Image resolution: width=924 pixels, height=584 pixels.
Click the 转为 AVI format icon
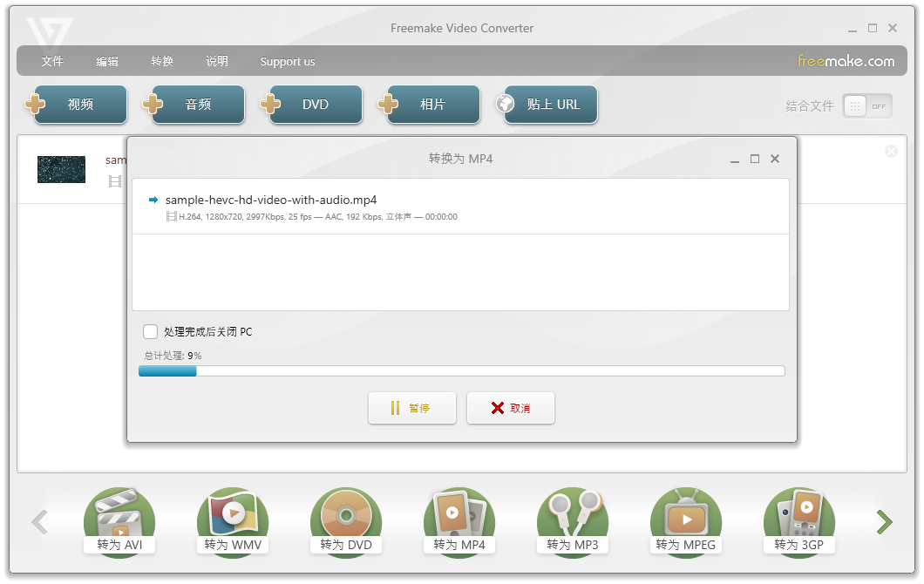coord(119,521)
